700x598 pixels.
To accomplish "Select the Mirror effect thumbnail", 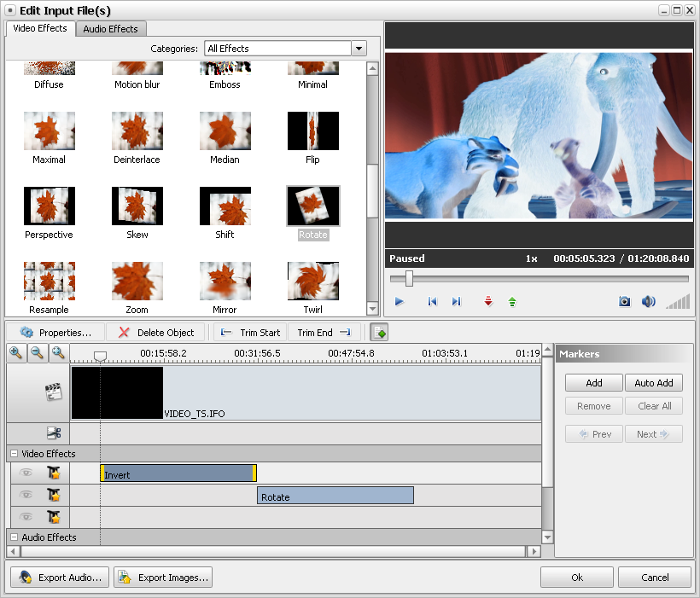I will coord(225,281).
